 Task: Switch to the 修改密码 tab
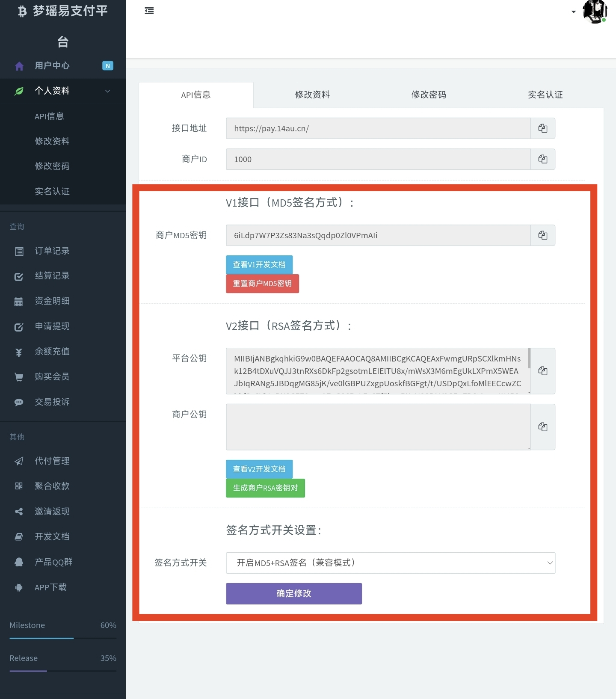pos(429,95)
